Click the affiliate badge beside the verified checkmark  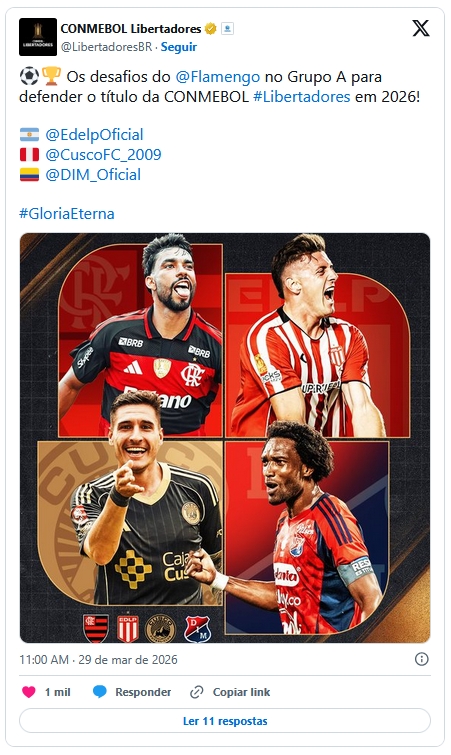pos(228,29)
